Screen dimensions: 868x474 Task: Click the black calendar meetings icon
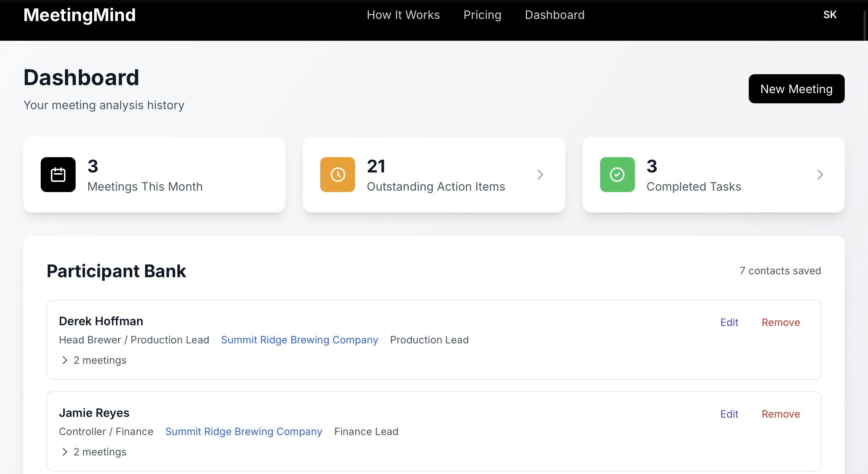coord(58,175)
